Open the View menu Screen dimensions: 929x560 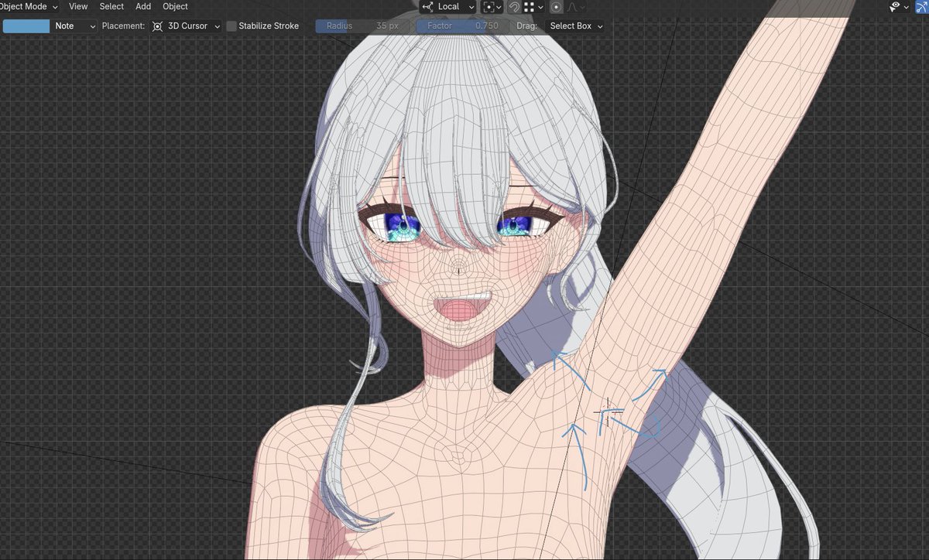(77, 6)
